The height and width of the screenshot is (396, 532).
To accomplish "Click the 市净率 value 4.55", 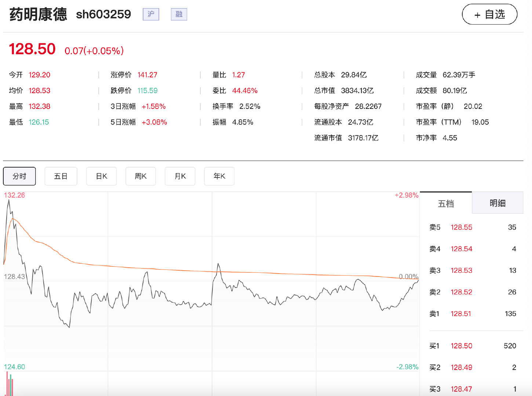I will tap(450, 138).
